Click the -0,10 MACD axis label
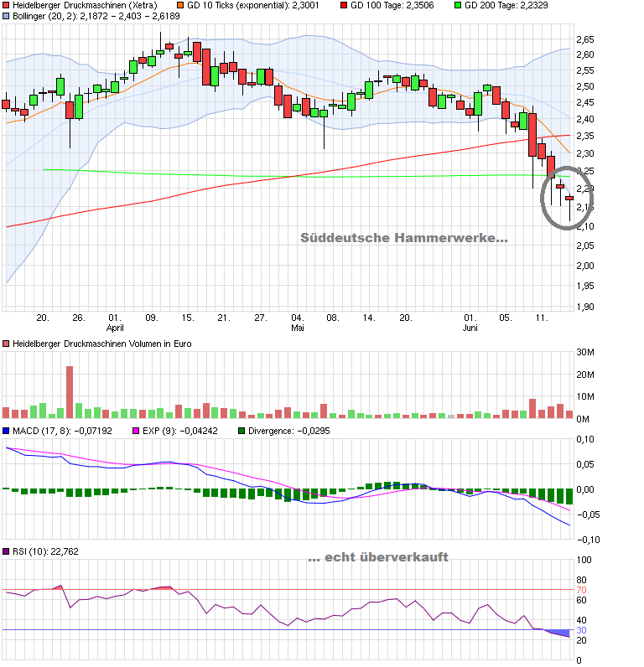The height and width of the screenshot is (667, 644). (x=589, y=540)
